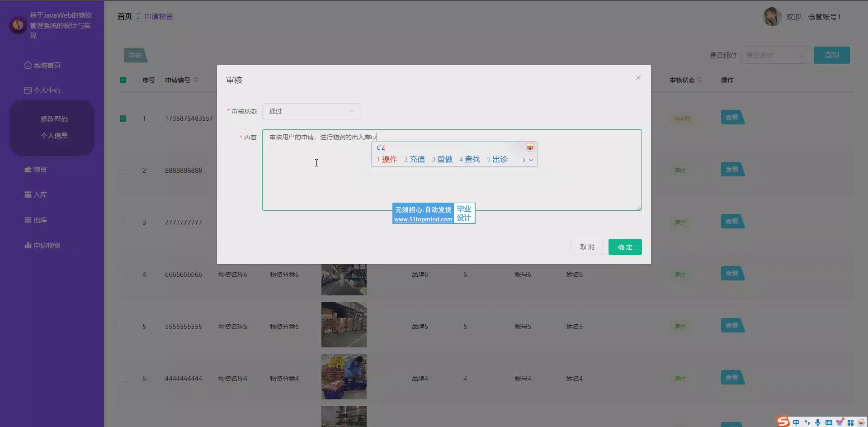The height and width of the screenshot is (427, 868).
Task: Click the Sogou input method logo icon
Action: [783, 422]
